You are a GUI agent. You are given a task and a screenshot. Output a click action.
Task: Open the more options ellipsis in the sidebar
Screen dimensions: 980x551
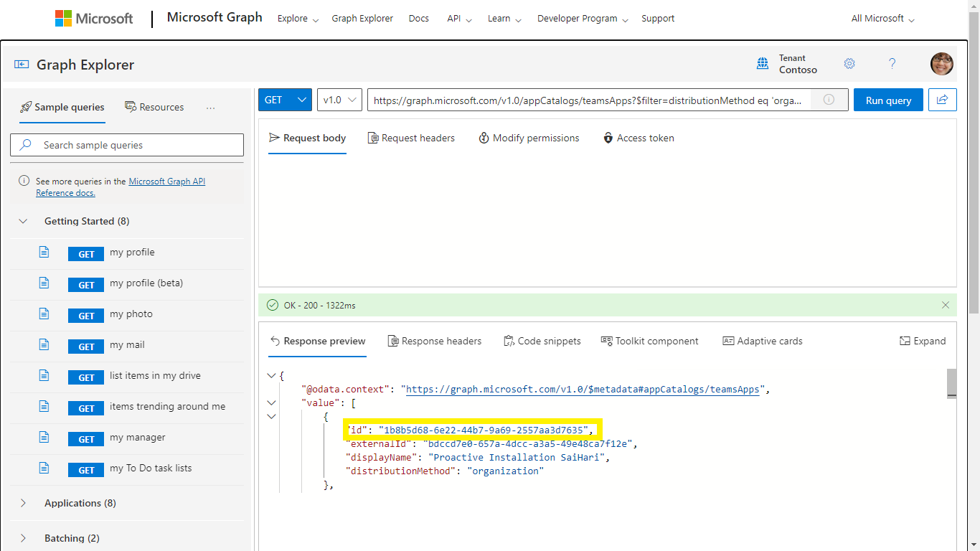(x=210, y=108)
